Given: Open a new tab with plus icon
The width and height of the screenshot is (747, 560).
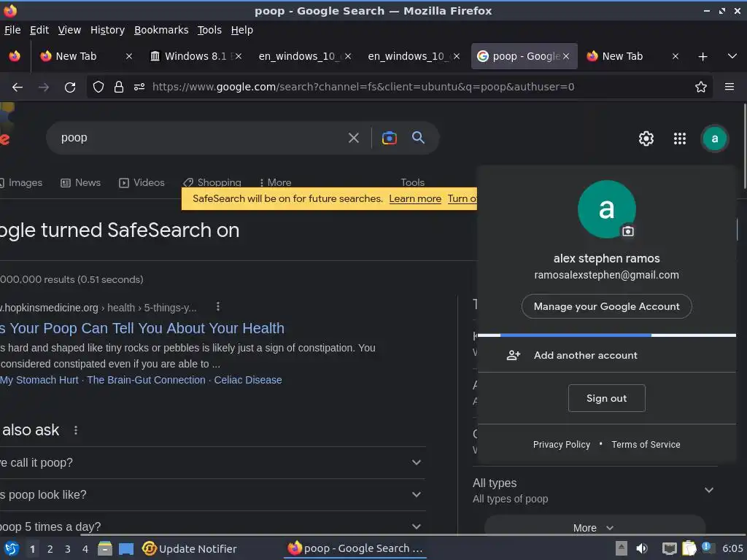Looking at the screenshot, I should (703, 57).
